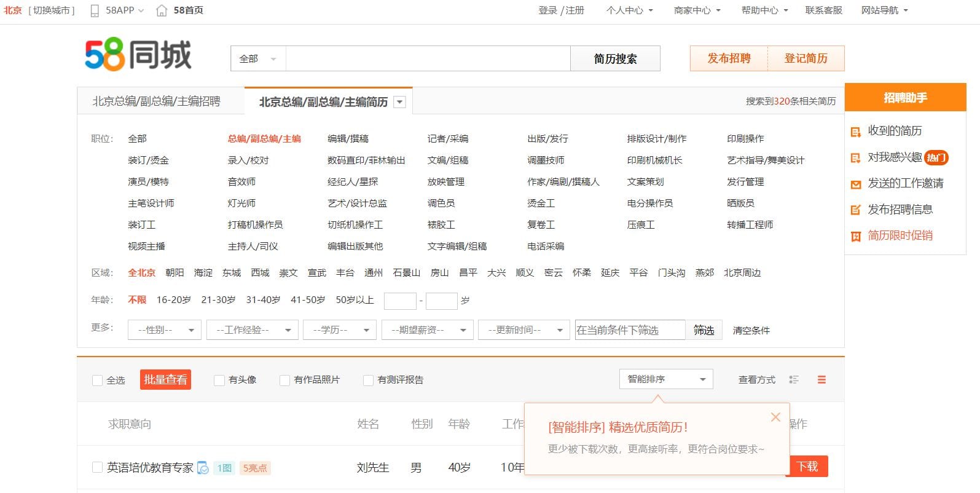Open the 工作经验 dropdown

click(253, 330)
